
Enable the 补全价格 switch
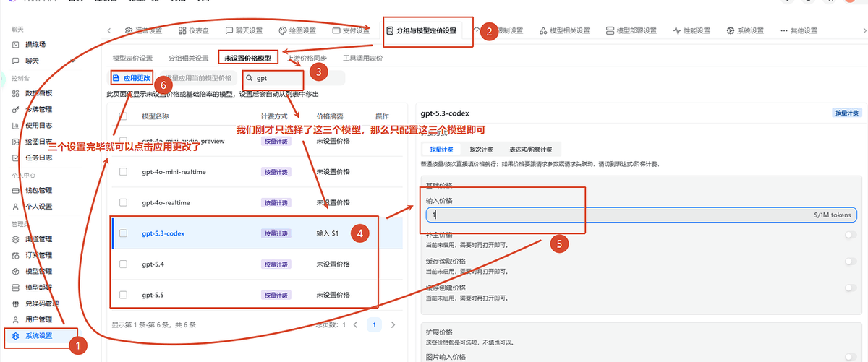point(851,236)
